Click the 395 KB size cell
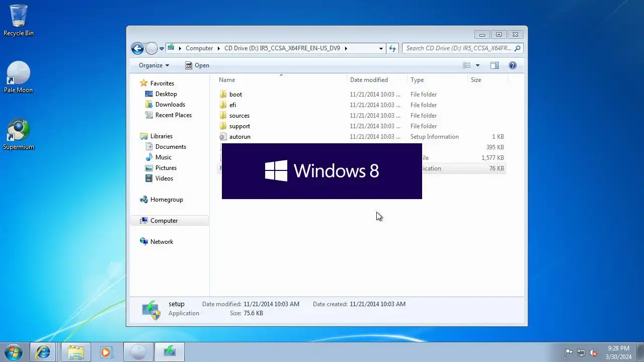Viewport: 644px width, 362px height. coord(495,147)
